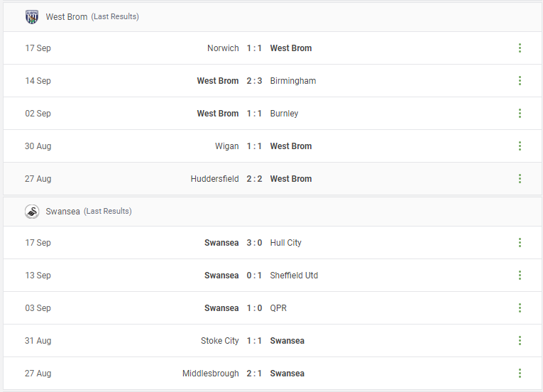Image resolution: width=543 pixels, height=392 pixels.
Task: Click the 3:0 score of Swansea vs Hull City
Action: (254, 243)
